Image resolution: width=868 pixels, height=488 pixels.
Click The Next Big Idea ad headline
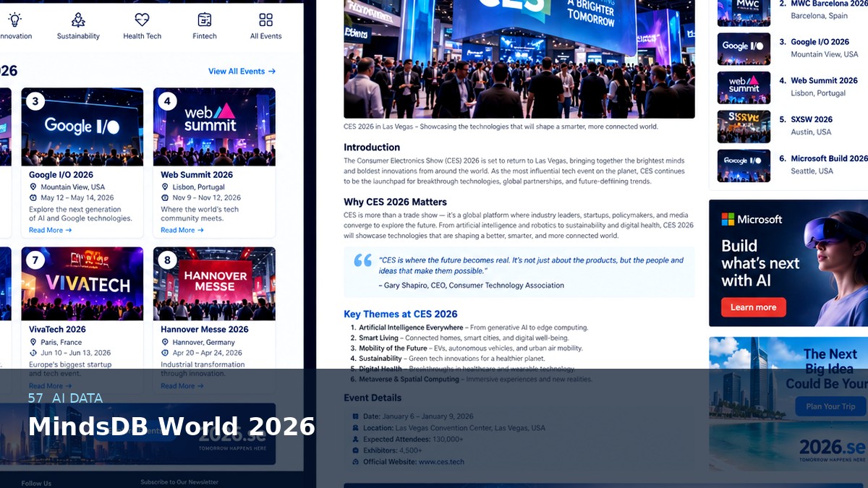pos(829,368)
